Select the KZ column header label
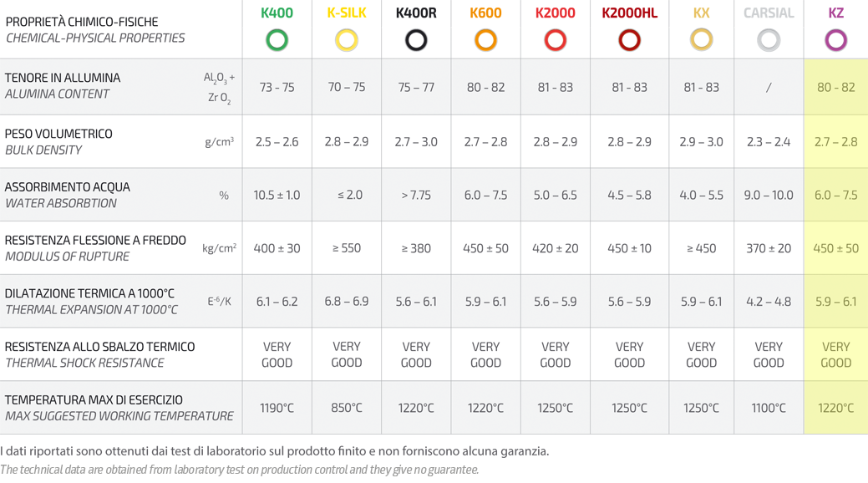This screenshot has height=483, width=868. click(836, 13)
